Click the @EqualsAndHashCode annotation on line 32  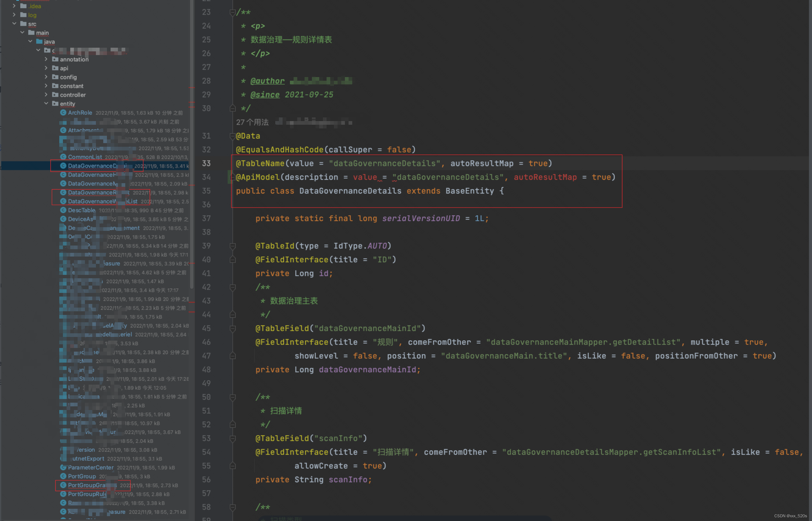point(280,150)
